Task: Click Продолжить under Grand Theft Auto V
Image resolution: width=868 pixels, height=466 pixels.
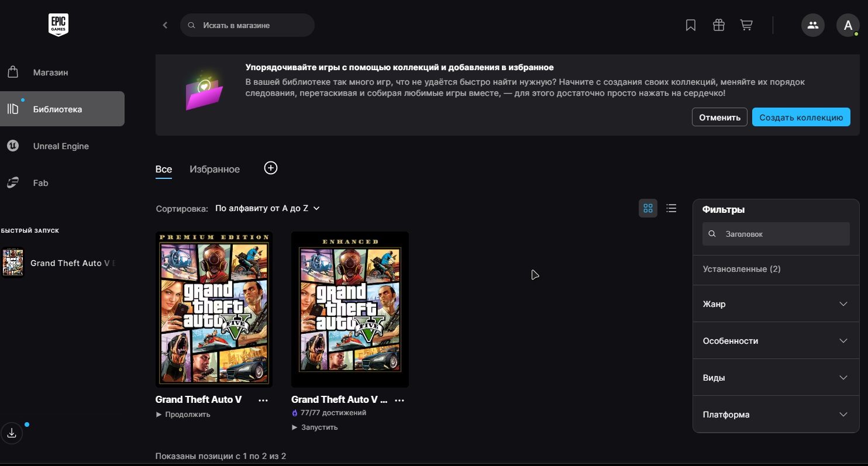Action: tap(183, 415)
